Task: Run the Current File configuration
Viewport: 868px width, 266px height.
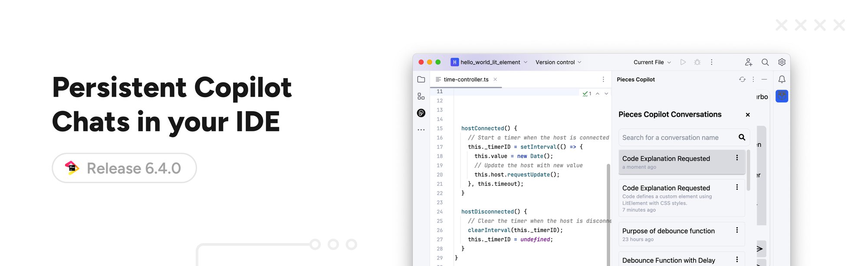Action: pyautogui.click(x=683, y=62)
